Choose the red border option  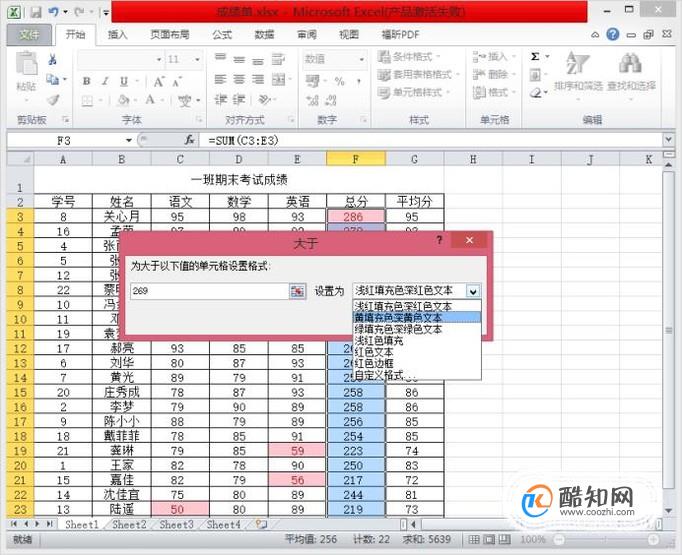tap(417, 363)
